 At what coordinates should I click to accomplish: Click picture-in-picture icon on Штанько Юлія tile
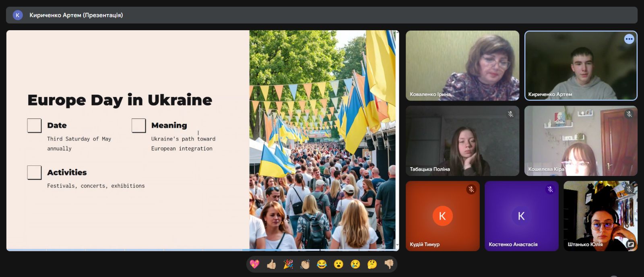coord(631,244)
